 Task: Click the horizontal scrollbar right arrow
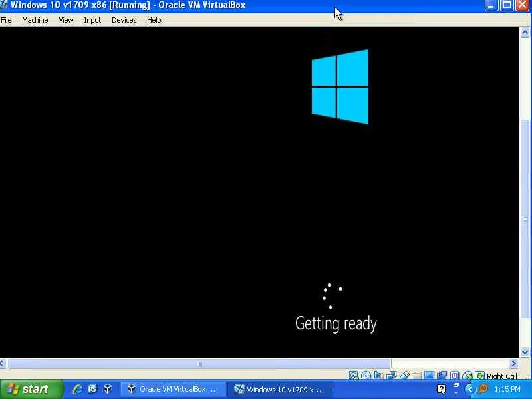point(514,364)
